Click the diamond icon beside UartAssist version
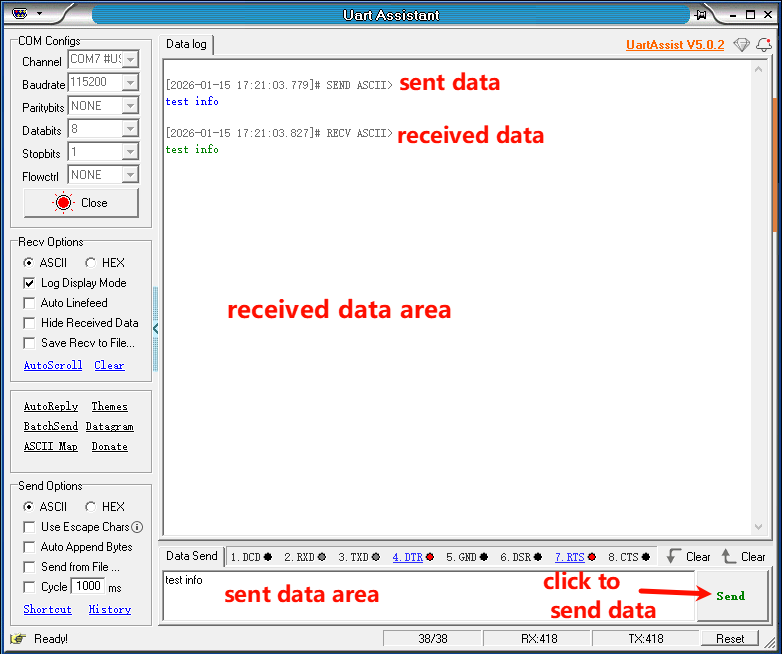This screenshot has width=782, height=654. pos(742,45)
